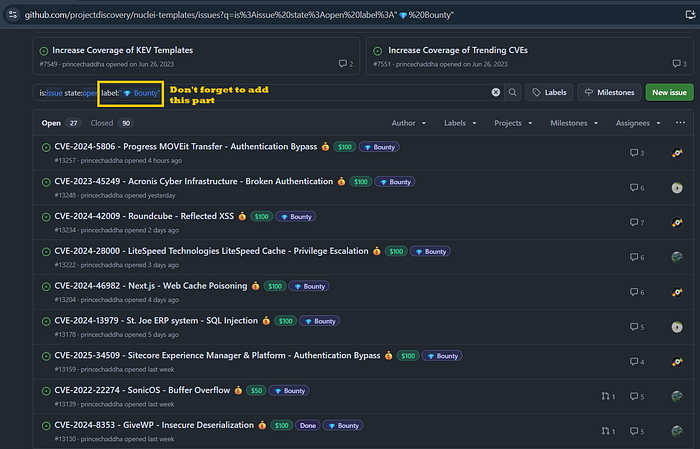700x449 pixels.
Task: Click Bounty label on Roundcube issue
Action: [x=296, y=216]
